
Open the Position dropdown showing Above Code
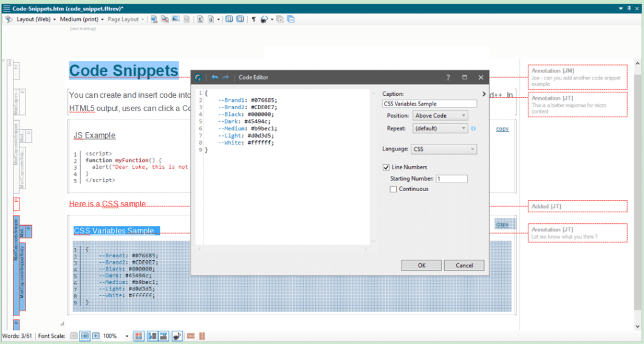click(440, 116)
